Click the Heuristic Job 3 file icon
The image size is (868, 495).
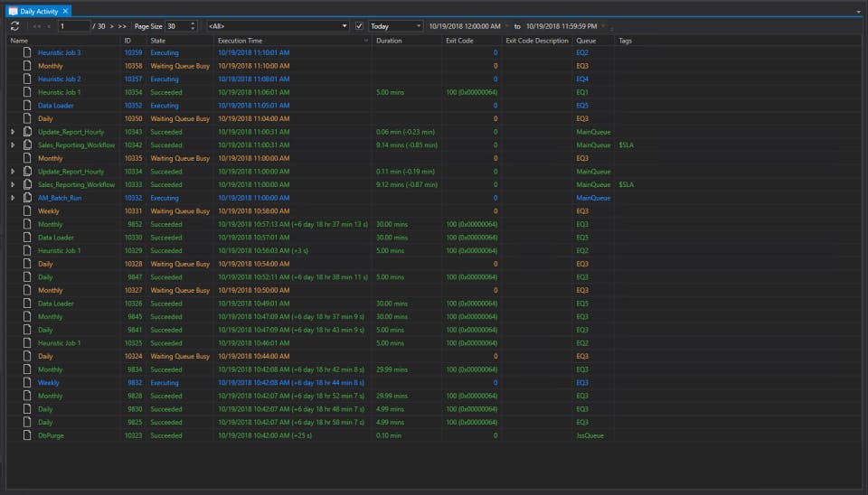click(x=27, y=53)
